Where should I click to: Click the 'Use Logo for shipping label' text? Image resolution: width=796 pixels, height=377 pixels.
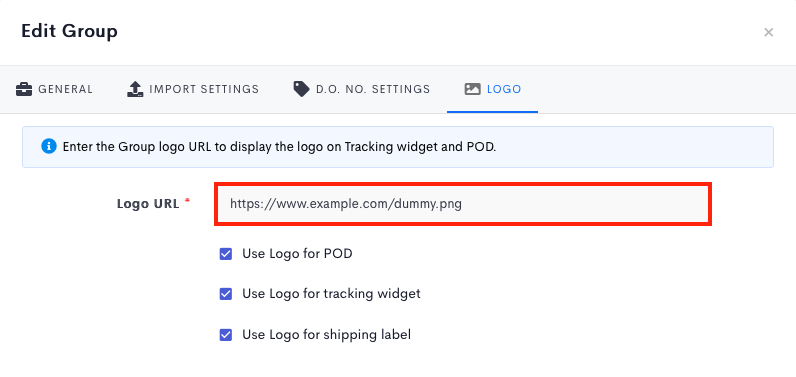pos(326,334)
